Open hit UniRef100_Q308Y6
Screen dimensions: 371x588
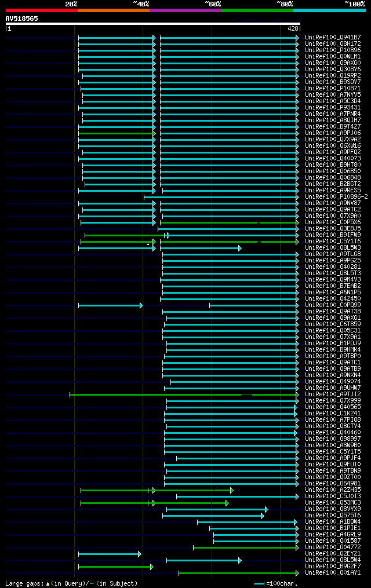tap(333, 70)
